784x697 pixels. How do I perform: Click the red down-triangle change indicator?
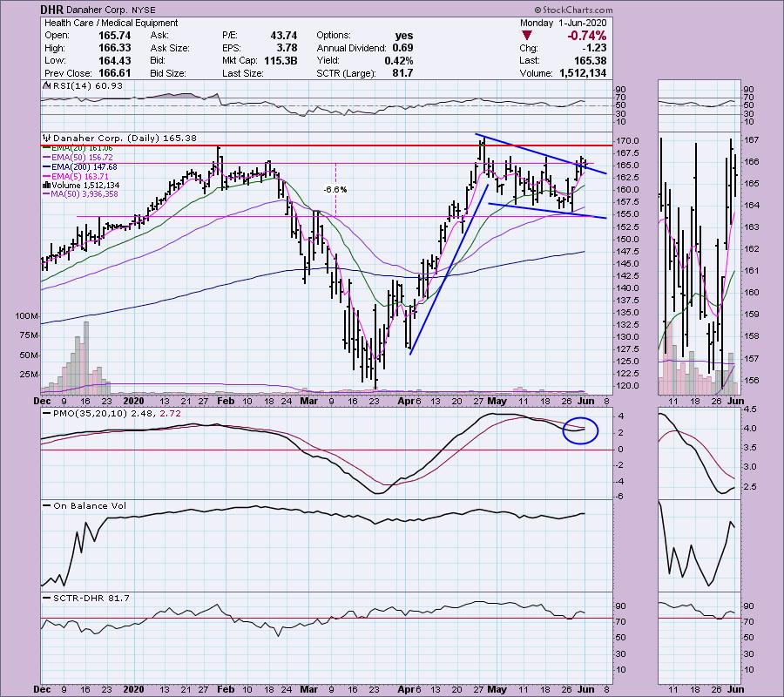click(527, 36)
